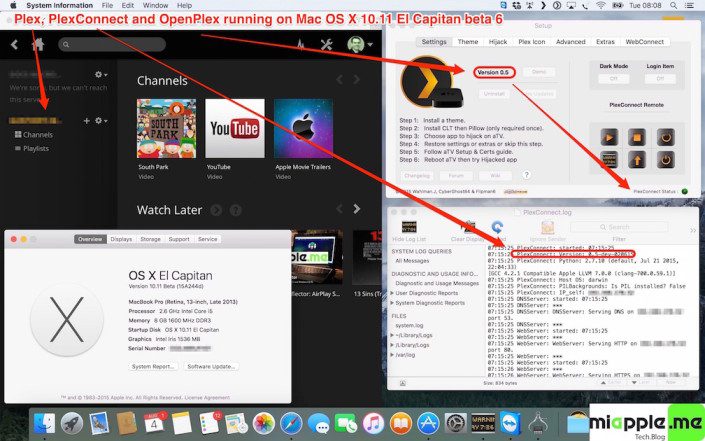Open second server's gear dropdown
The image size is (705, 441).
coord(101,121)
